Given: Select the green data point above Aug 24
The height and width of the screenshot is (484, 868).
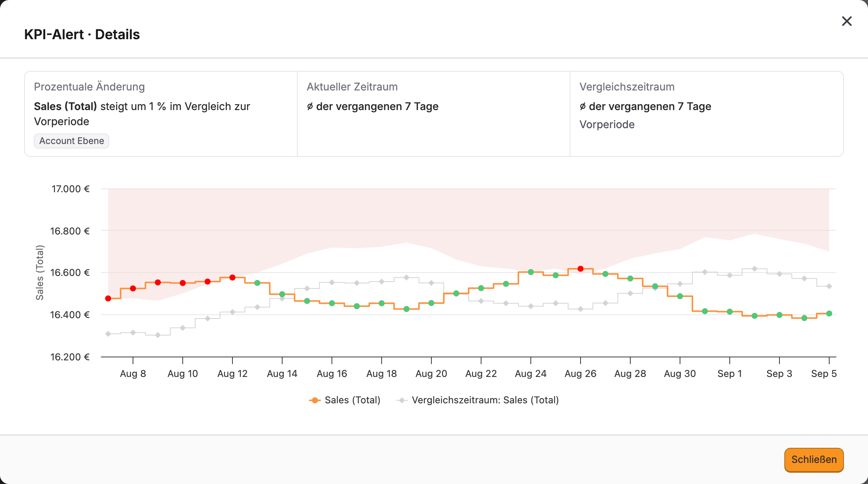Looking at the screenshot, I should [x=531, y=272].
